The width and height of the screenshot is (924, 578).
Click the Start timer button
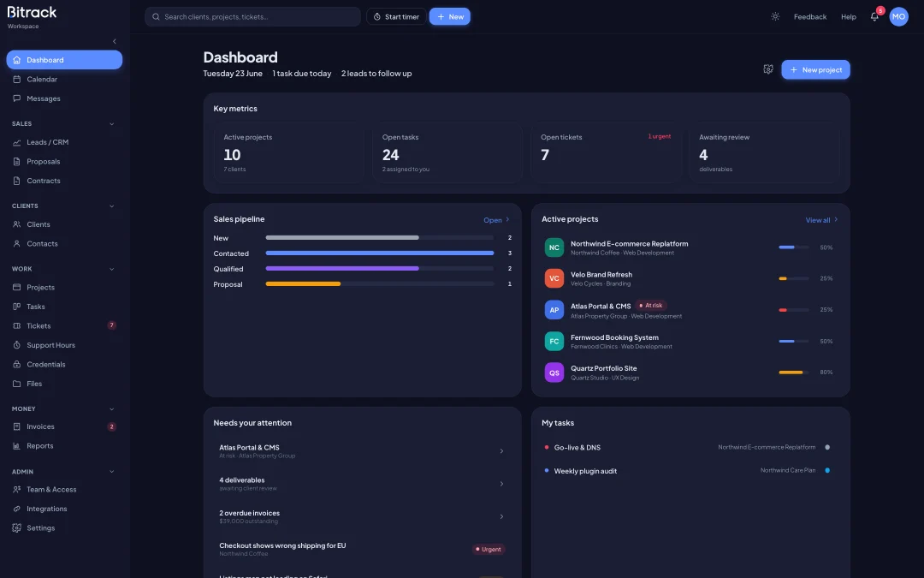pyautogui.click(x=397, y=16)
